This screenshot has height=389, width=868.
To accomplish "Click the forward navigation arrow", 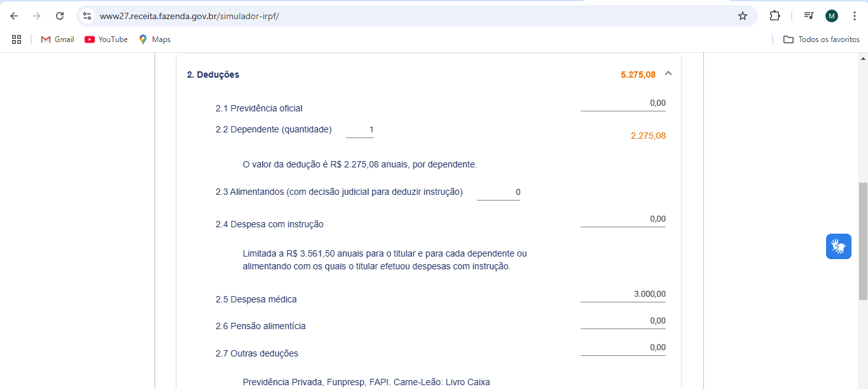I will click(x=37, y=15).
